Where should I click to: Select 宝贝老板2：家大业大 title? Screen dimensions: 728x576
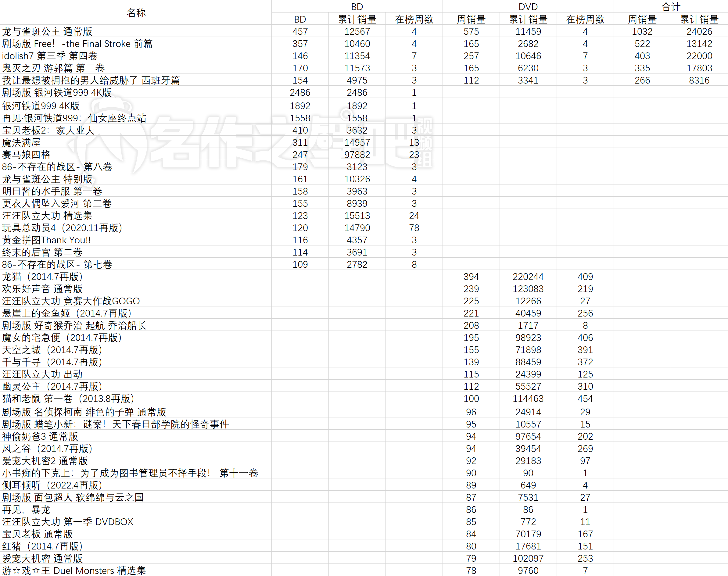pos(48,130)
